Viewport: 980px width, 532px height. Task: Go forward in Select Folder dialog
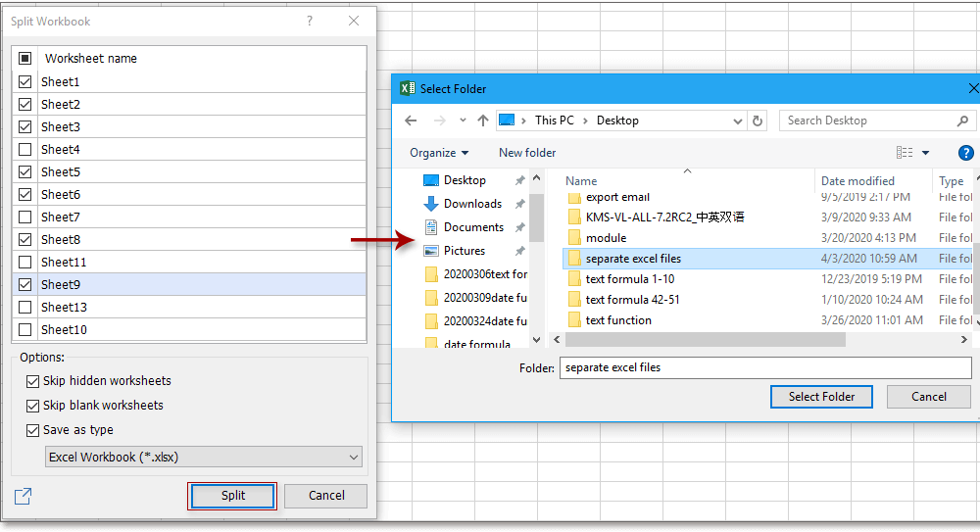click(x=439, y=121)
